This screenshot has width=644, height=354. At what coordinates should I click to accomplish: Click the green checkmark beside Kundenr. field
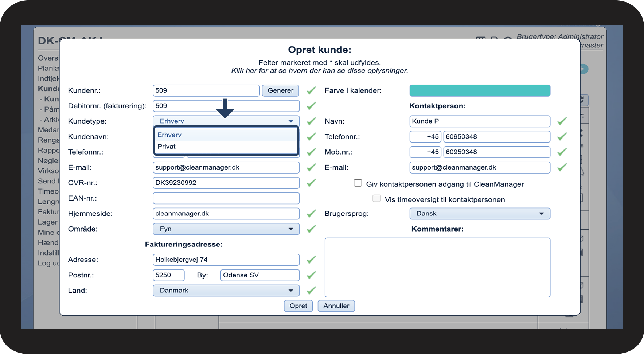(311, 90)
